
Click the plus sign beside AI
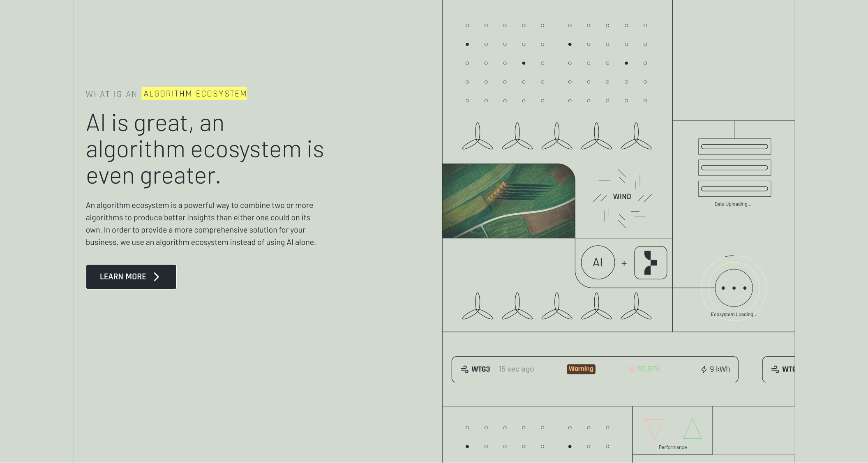click(624, 263)
